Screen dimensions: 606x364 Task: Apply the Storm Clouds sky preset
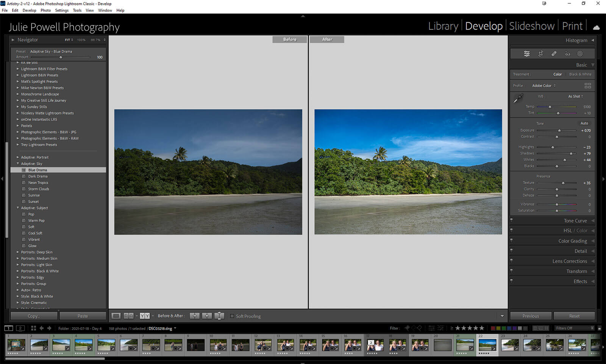click(39, 189)
